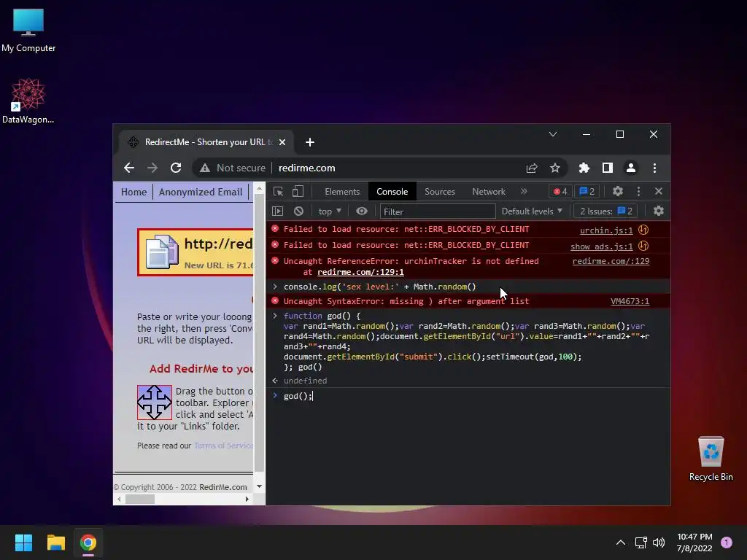Click network request icon beside show_ads.js
The width and height of the screenshot is (747, 560).
[643, 246]
